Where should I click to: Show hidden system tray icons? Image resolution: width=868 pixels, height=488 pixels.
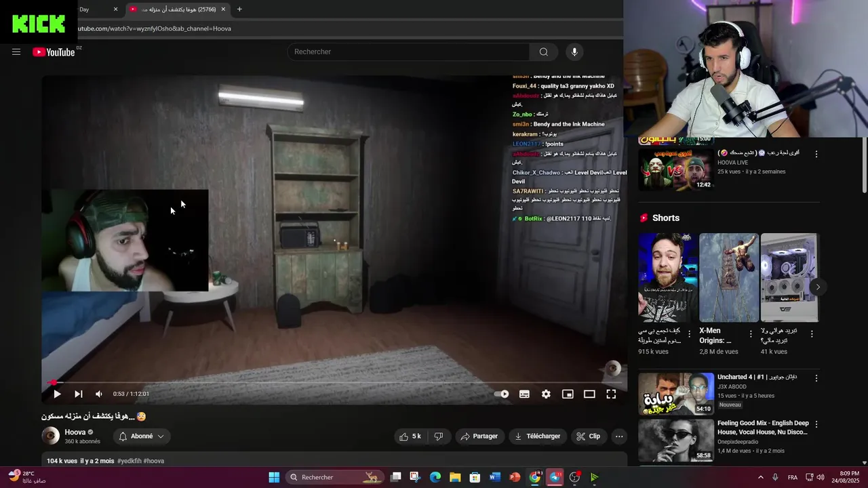coord(760,477)
